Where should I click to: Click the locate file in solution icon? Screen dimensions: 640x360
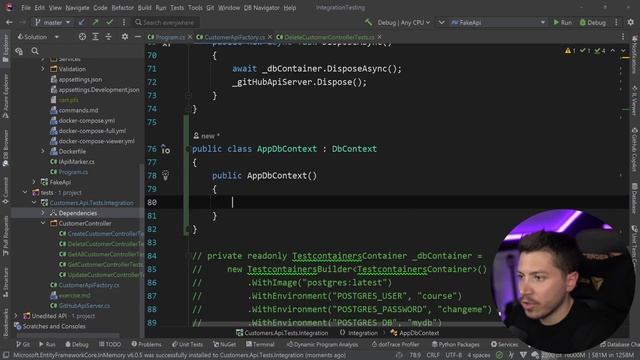coord(82,37)
